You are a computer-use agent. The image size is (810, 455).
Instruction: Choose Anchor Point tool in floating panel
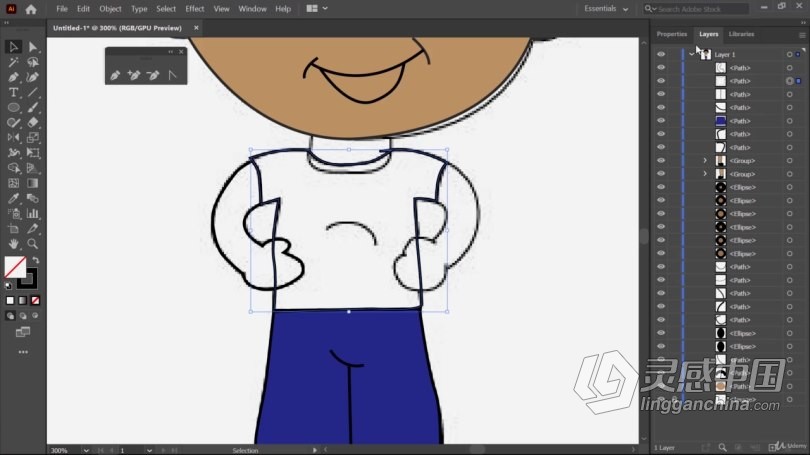coord(173,75)
